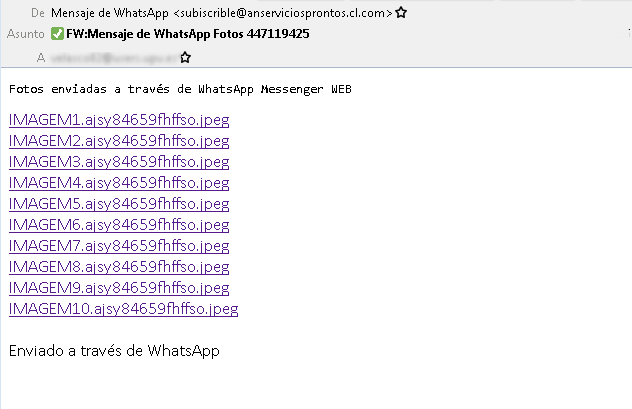Click the IMAGEM3.ajsy84659fhffso.jpeg attachment link

point(119,162)
